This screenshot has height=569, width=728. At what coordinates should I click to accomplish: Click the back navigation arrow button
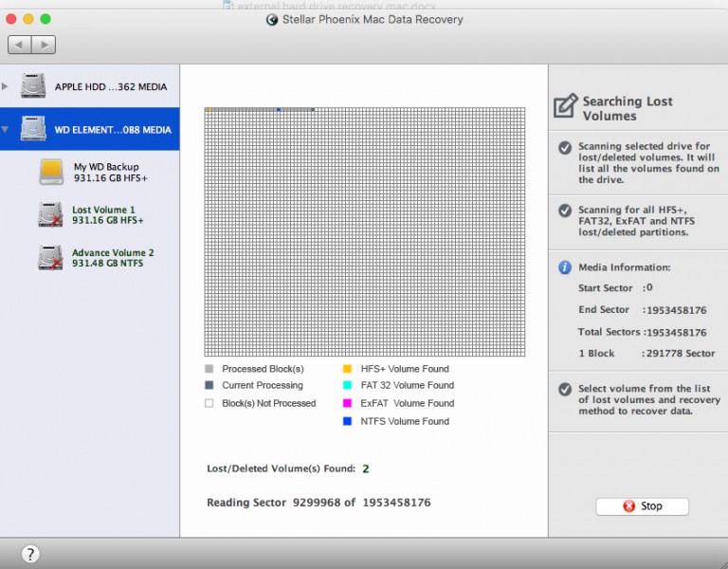click(20, 45)
